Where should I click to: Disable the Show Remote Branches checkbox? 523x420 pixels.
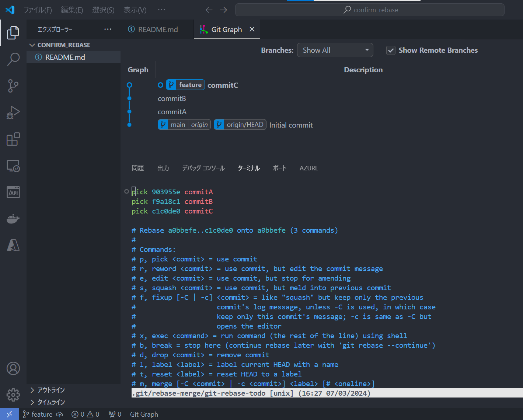[391, 50]
